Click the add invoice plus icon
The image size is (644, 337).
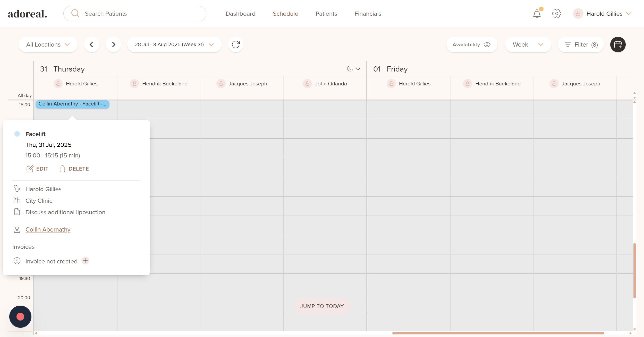pyautogui.click(x=85, y=261)
